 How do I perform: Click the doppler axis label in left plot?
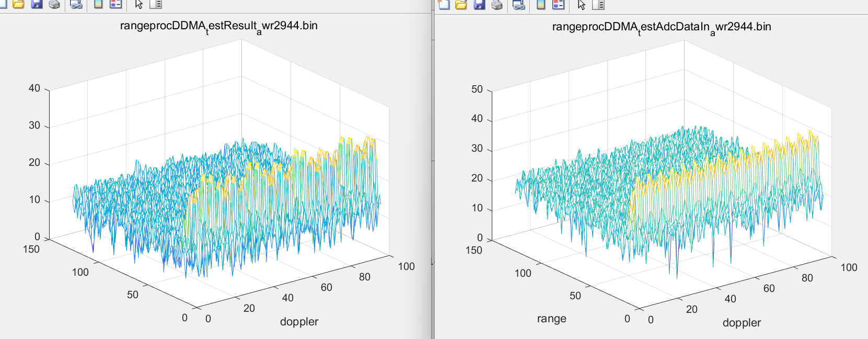point(299,322)
